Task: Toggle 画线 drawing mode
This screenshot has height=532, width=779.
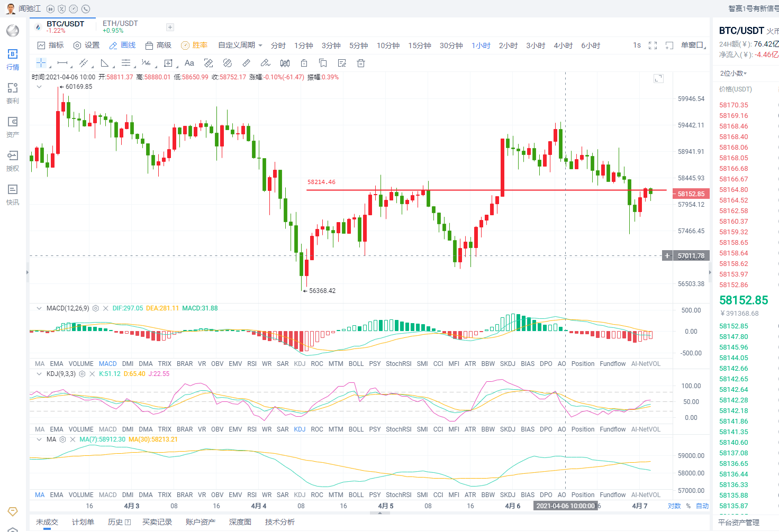Action: pyautogui.click(x=122, y=45)
